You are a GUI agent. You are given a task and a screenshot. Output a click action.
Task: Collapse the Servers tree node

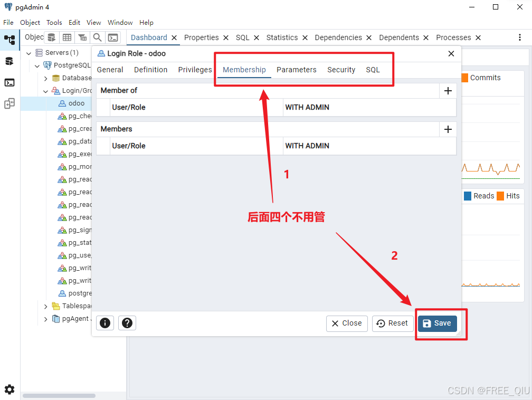point(29,53)
